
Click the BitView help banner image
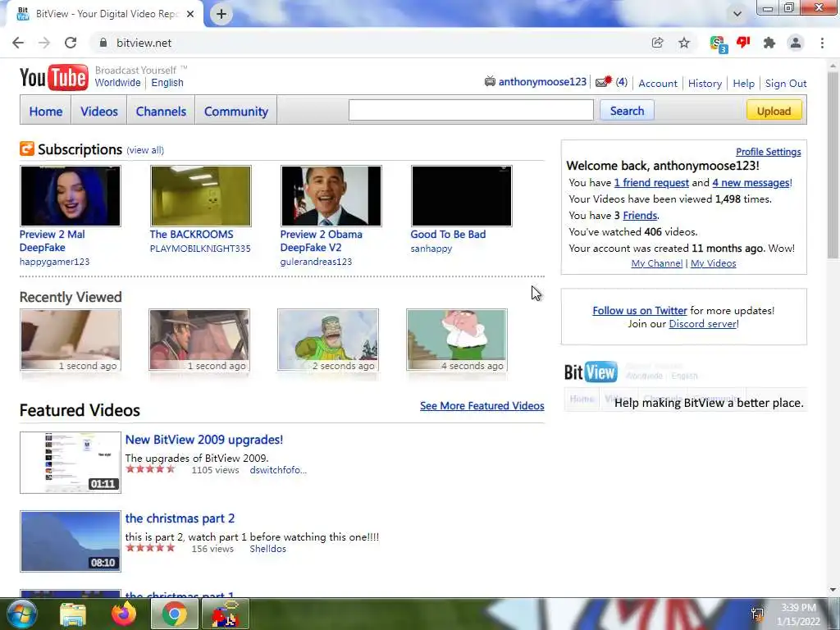(x=685, y=386)
